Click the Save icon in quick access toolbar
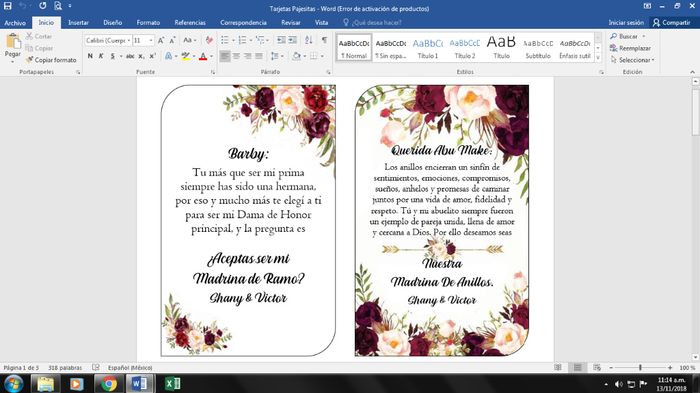 click(8, 6)
